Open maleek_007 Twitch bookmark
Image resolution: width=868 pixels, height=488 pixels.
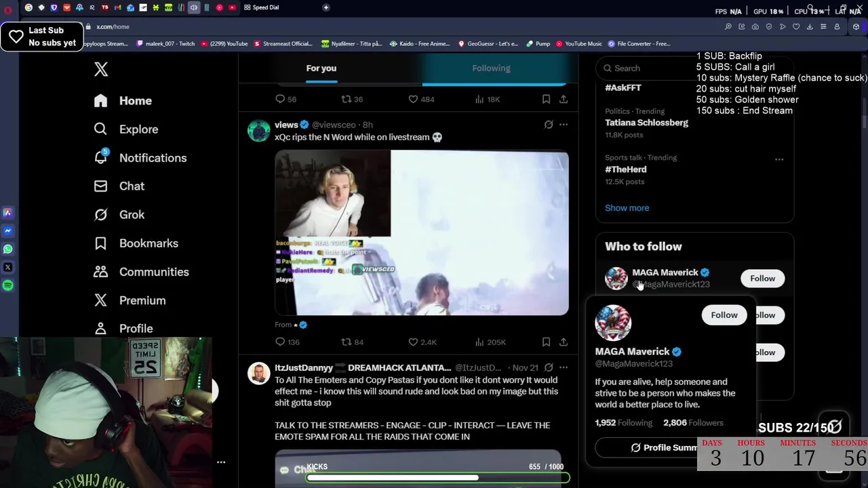point(165,43)
